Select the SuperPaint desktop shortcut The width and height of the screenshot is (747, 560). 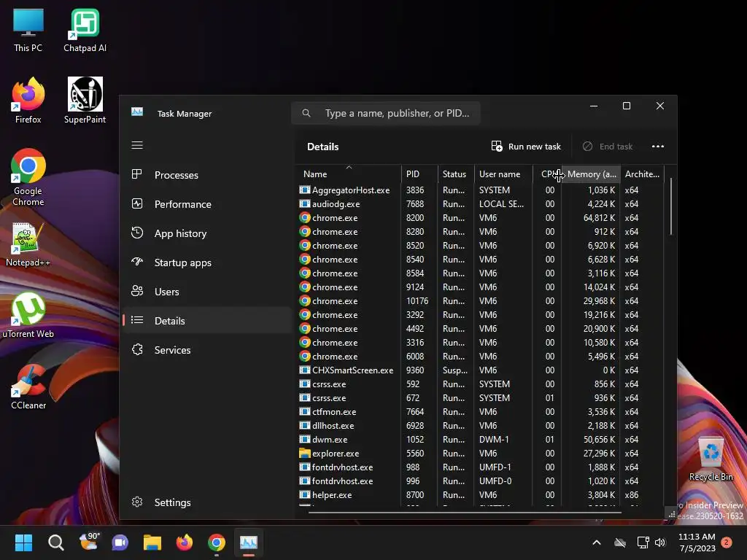[85, 101]
